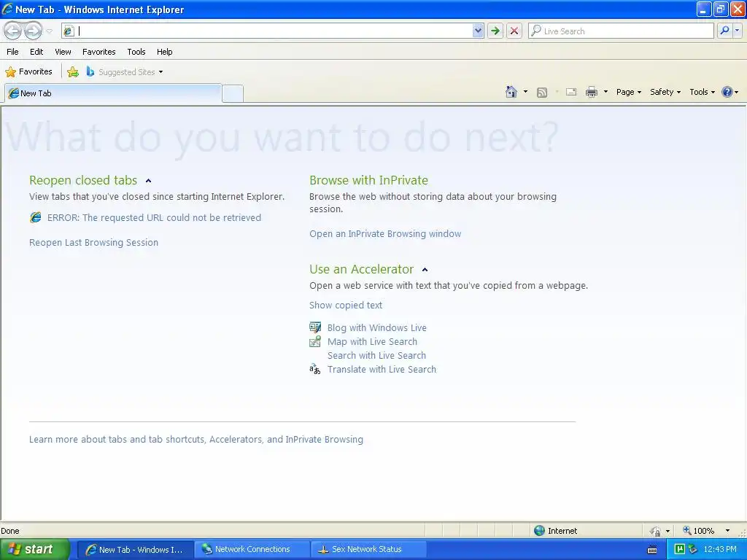Open the Safety command bar menu
747x560 pixels.
pyautogui.click(x=665, y=92)
